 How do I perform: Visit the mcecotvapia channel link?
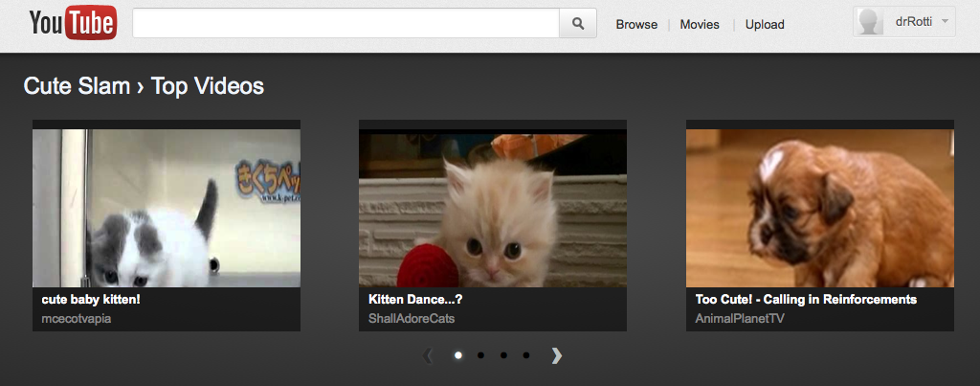(77, 318)
